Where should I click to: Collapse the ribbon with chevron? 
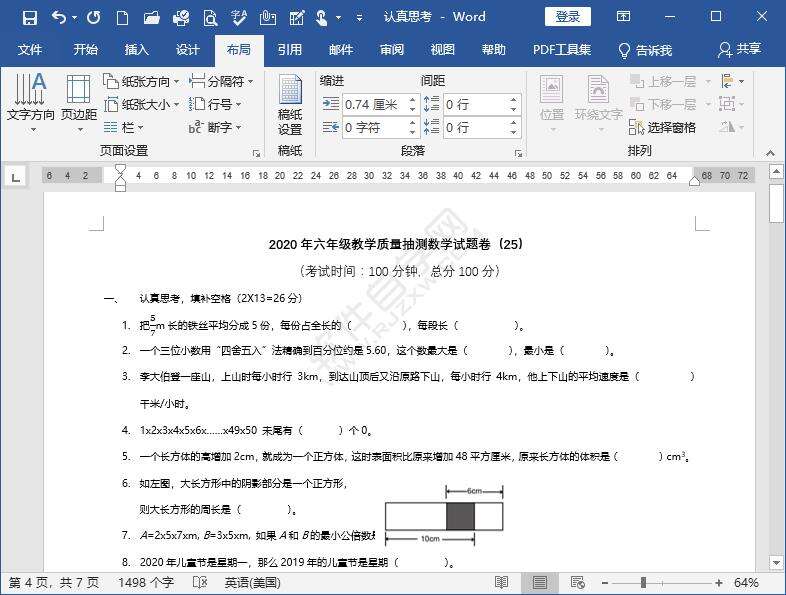click(770, 153)
